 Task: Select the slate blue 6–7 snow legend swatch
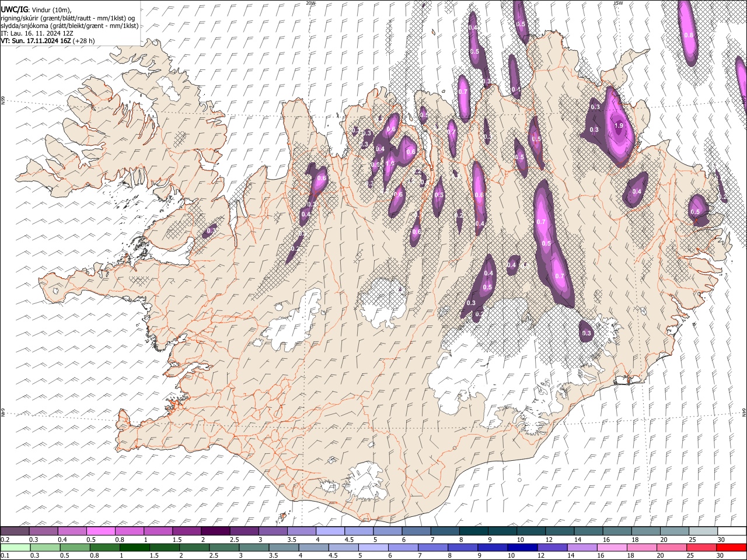[x=416, y=531]
